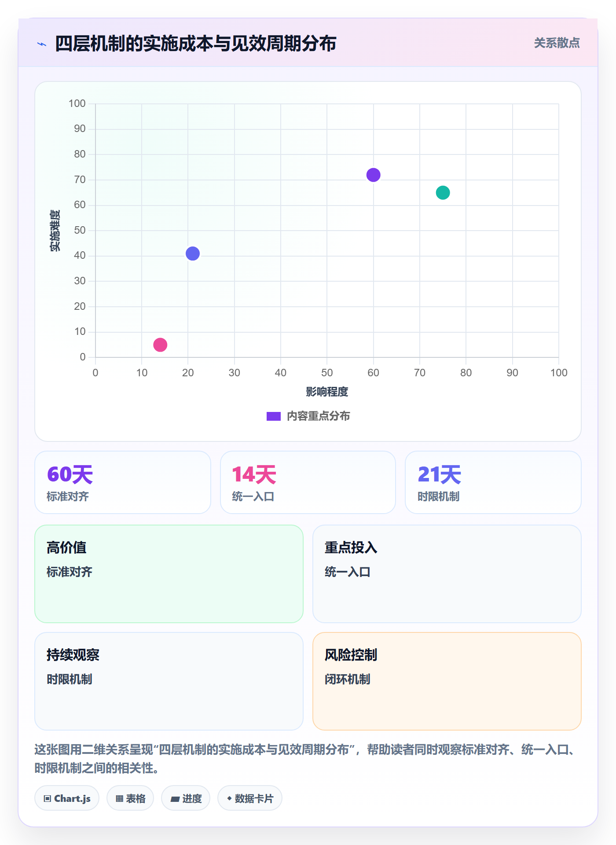Toggle the 内容重点分布 legend label

pyautogui.click(x=318, y=416)
